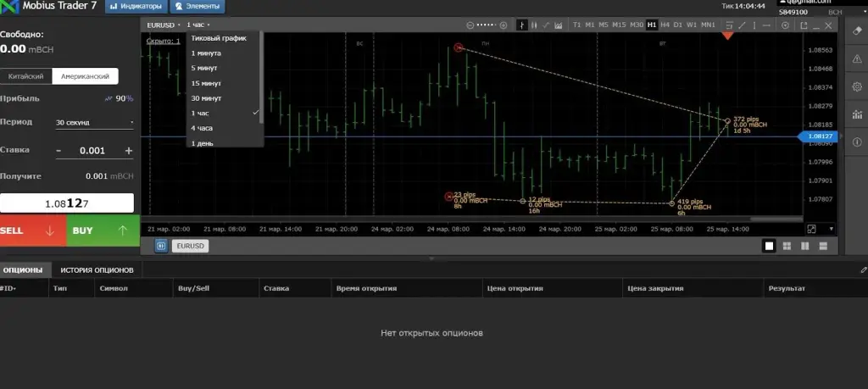This screenshot has height=389, width=868.
Task: Switch to candlestick chart type icon
Action: tap(534, 25)
